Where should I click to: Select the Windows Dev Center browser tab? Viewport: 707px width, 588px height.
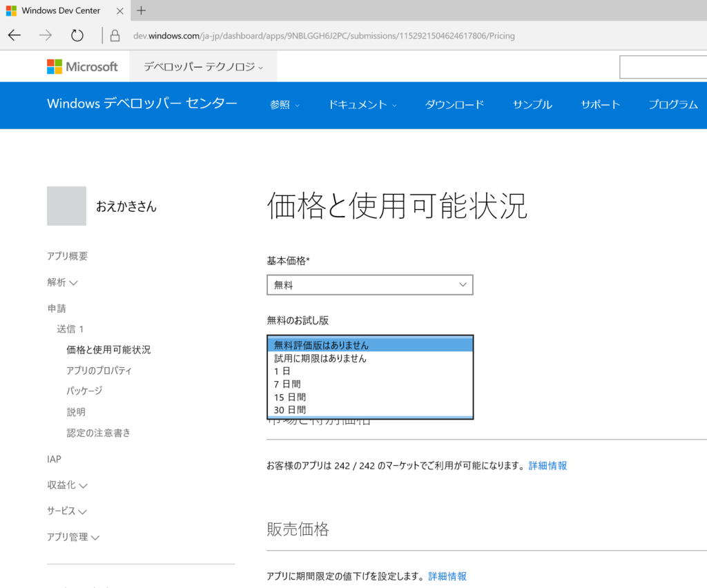pyautogui.click(x=66, y=10)
